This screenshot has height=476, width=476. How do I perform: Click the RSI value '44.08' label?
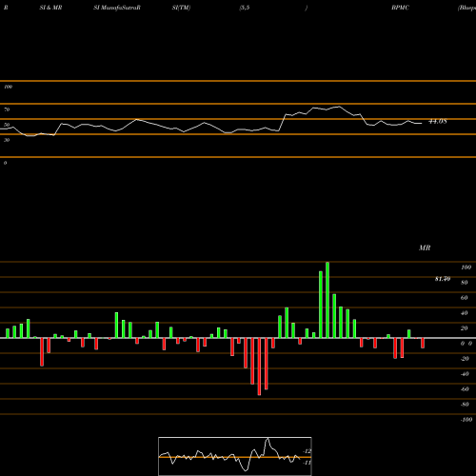pyautogui.click(x=438, y=121)
